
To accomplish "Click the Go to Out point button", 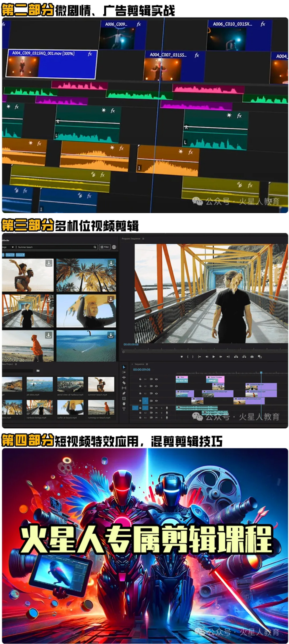I will pos(228,357).
